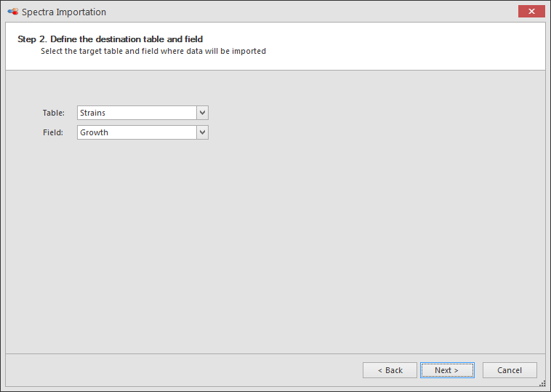Cancel the spectra import wizard
This screenshot has height=392, width=551.
[510, 370]
